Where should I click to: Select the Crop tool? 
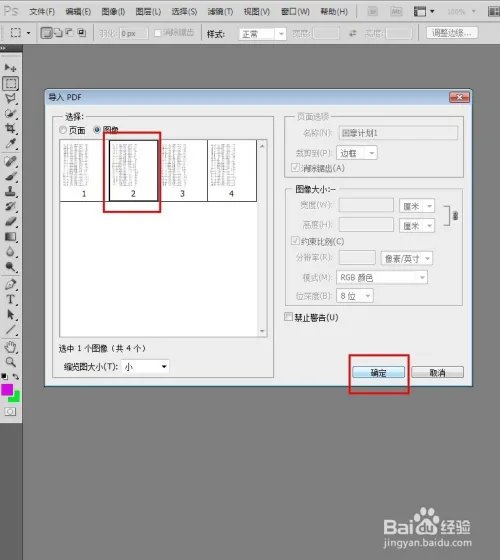[x=10, y=128]
